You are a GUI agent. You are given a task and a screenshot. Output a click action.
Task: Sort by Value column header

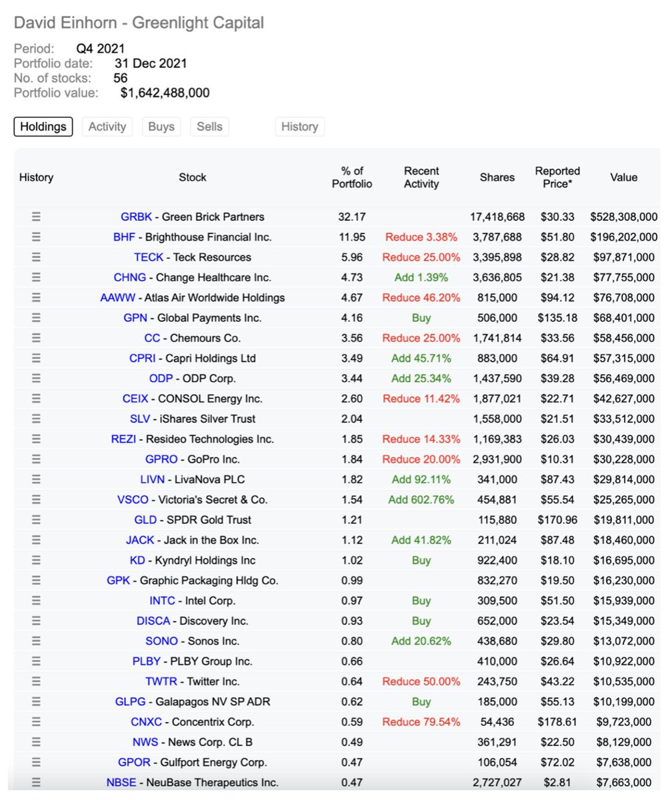(x=623, y=177)
